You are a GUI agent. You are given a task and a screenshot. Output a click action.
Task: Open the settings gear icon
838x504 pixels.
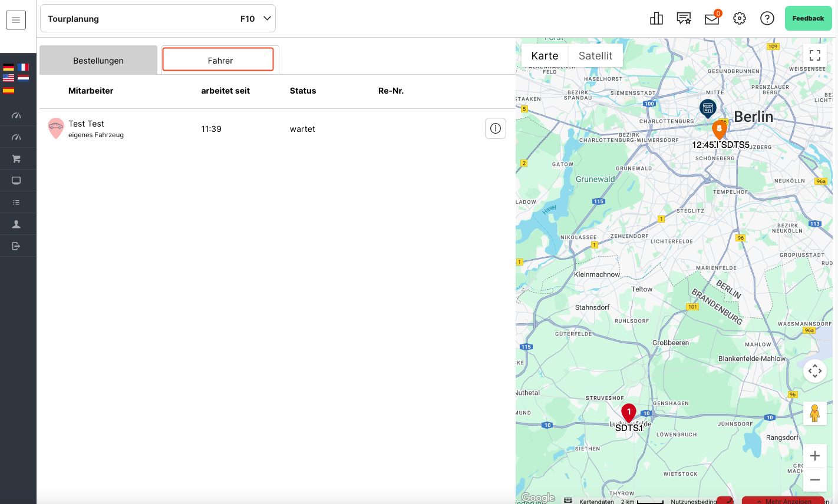pyautogui.click(x=740, y=19)
